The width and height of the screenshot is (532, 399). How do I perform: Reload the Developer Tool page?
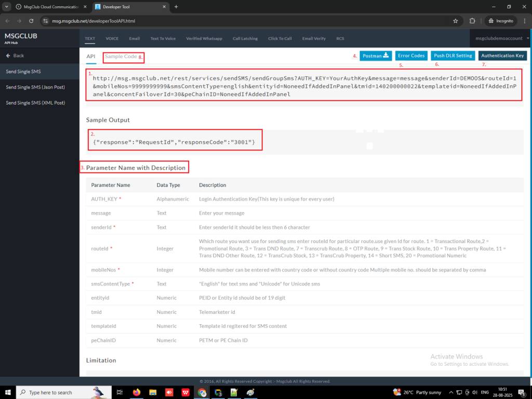(x=31, y=21)
